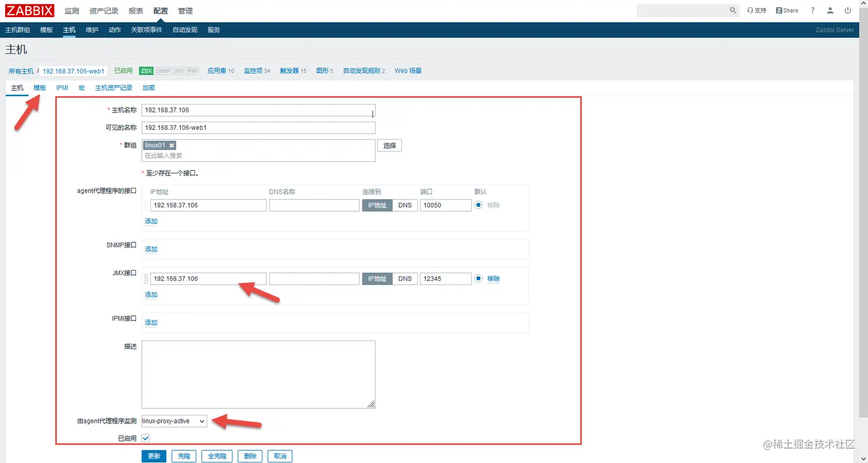Click agent interface drag handle
Viewport: 868px width, 463px height.
146,205
